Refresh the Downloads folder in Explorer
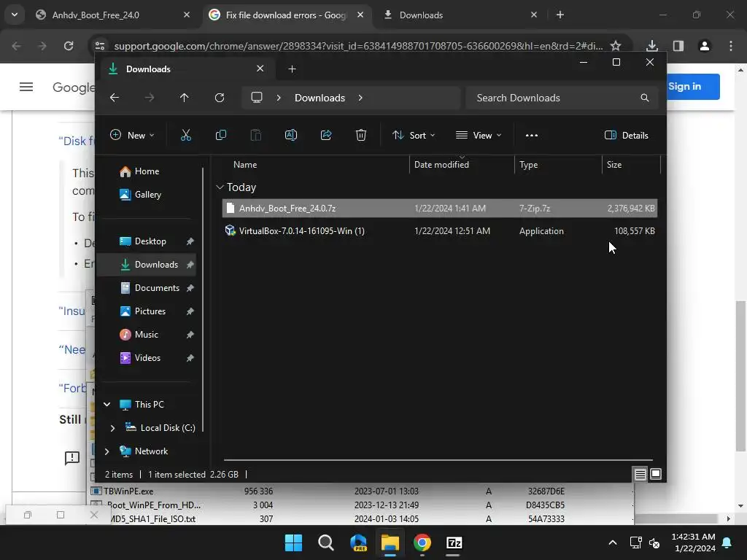 [220, 98]
